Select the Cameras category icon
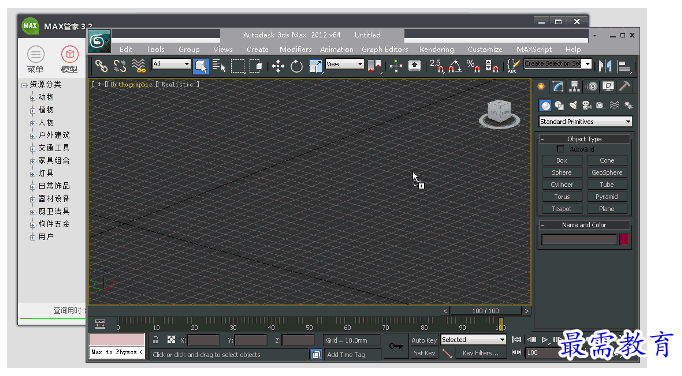The image size is (682, 376). (x=587, y=105)
